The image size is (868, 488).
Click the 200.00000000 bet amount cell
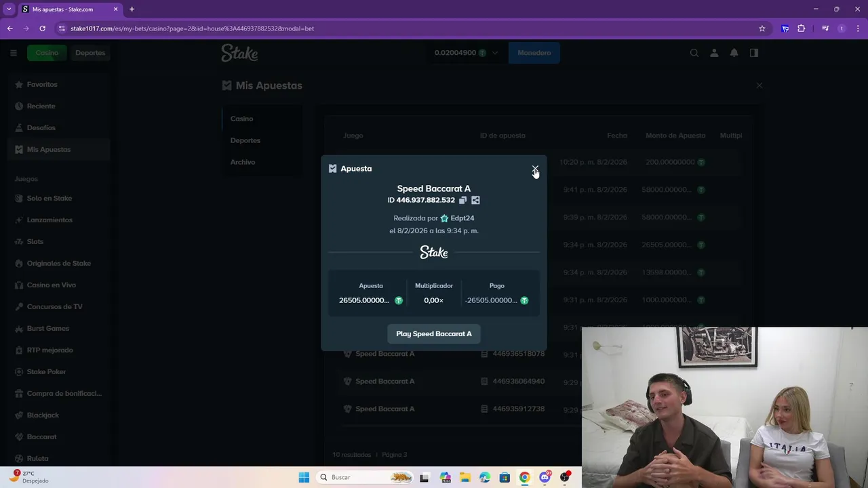coord(675,163)
